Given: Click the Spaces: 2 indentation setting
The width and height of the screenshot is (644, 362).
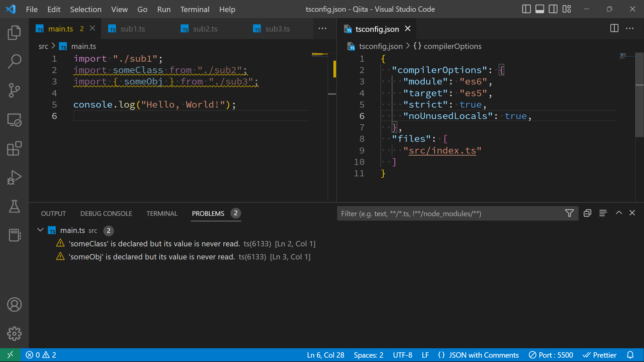Looking at the screenshot, I should pyautogui.click(x=368, y=355).
